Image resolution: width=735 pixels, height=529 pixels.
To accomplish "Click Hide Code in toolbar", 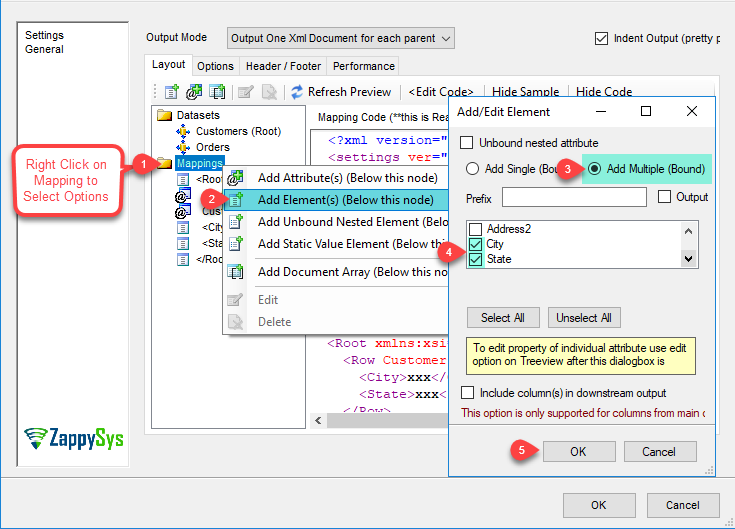I will [x=604, y=92].
